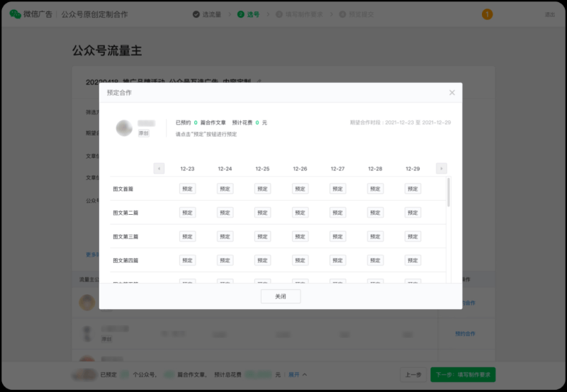Click the 选号 step in progress bar
The image size is (567, 392).
[249, 14]
